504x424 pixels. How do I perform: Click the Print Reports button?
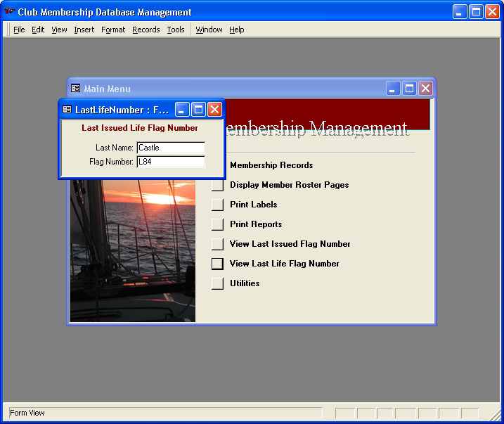coord(218,224)
